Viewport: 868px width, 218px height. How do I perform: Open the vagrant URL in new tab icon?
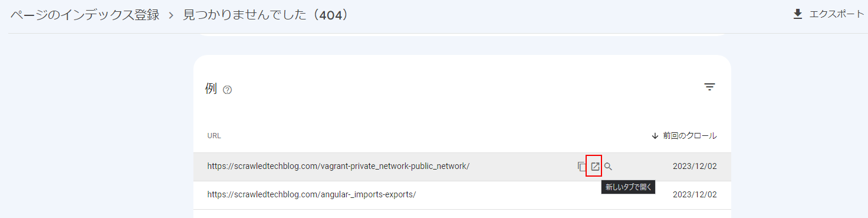point(595,167)
